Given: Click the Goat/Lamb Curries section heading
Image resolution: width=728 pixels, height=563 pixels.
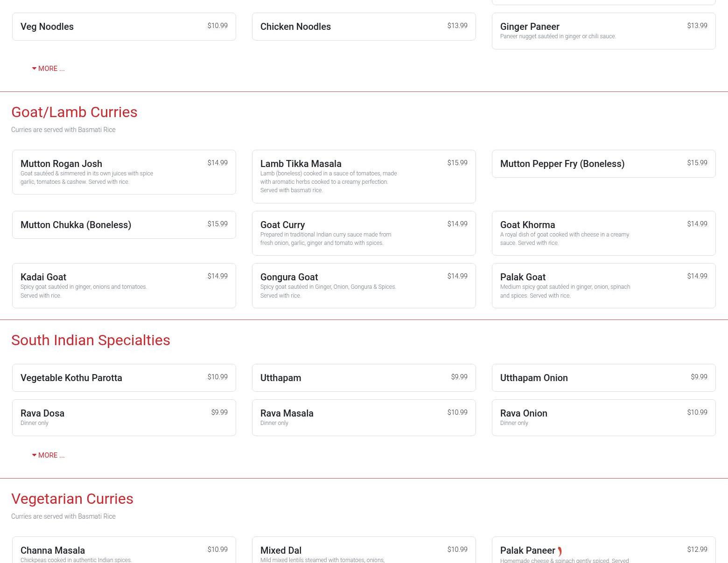Looking at the screenshot, I should 74,112.
